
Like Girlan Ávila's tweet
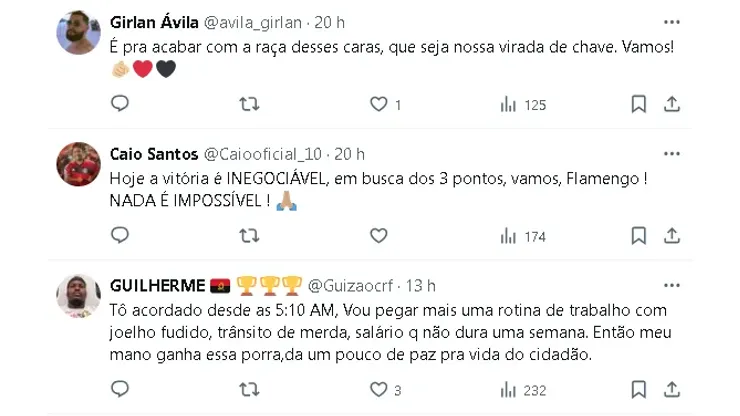pyautogui.click(x=379, y=104)
